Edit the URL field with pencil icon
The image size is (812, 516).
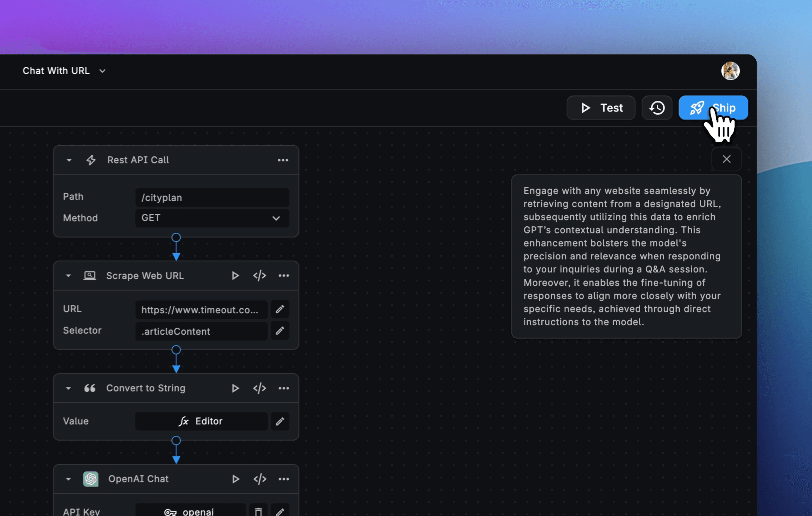pos(280,309)
